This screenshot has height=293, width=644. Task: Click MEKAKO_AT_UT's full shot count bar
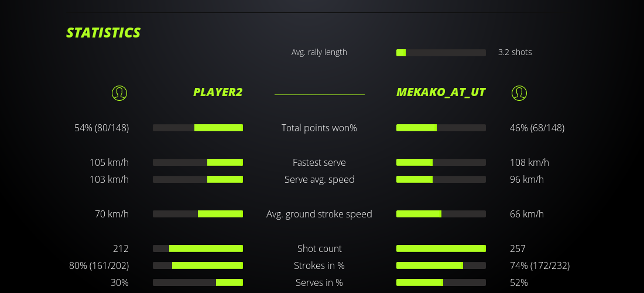[441, 248]
